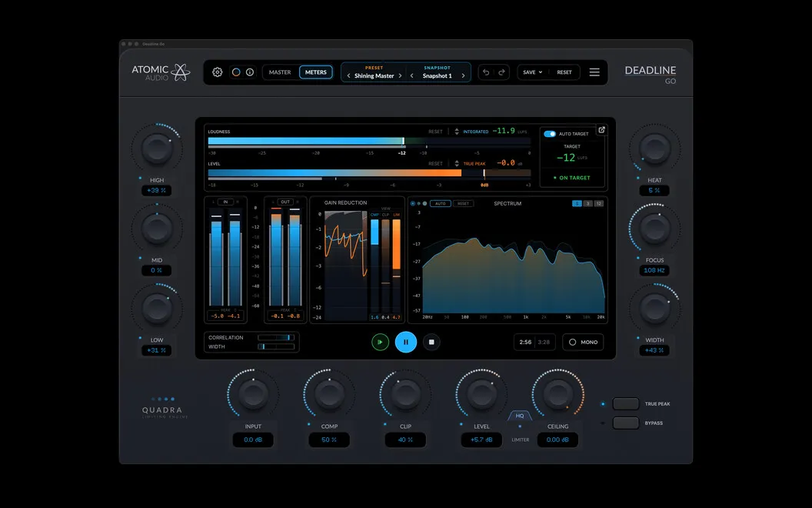
Task: Go to next preset after Shining Master
Action: [401, 75]
